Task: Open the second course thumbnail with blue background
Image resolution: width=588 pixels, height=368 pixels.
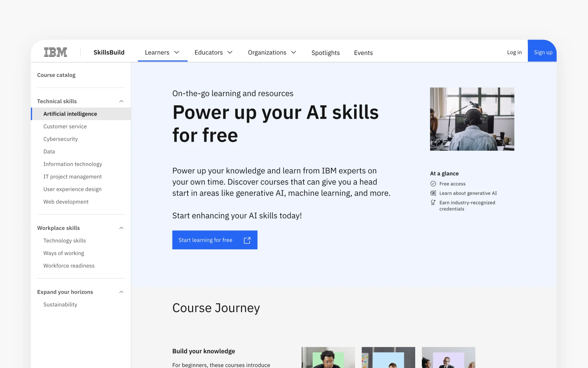Action: 388,358
